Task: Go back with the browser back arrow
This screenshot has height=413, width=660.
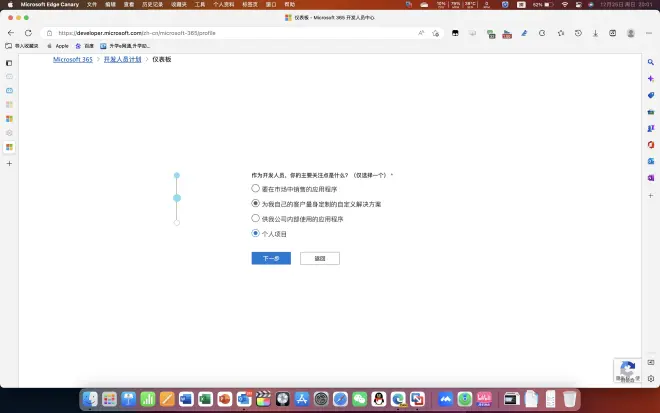Action: click(11, 33)
